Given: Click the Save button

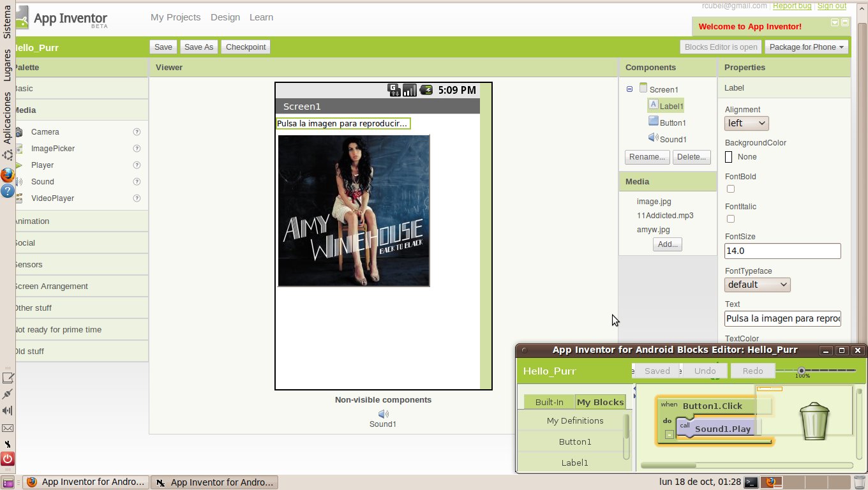Looking at the screenshot, I should point(163,47).
